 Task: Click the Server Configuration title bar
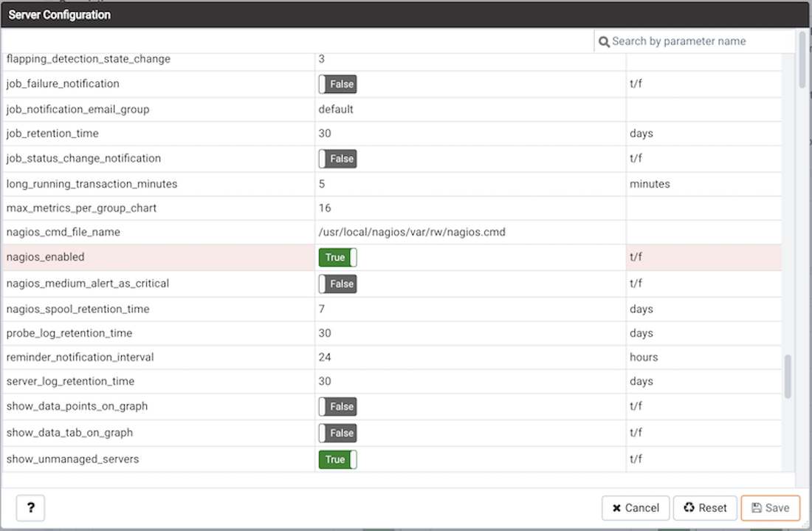[405, 15]
